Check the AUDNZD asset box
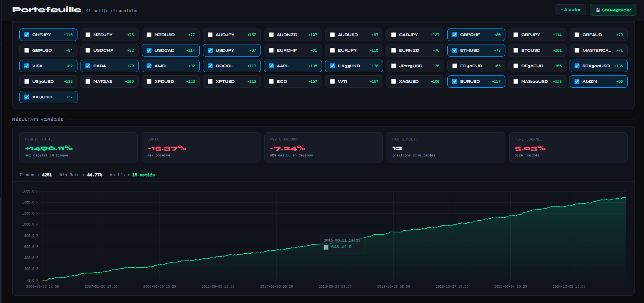 pos(271,35)
